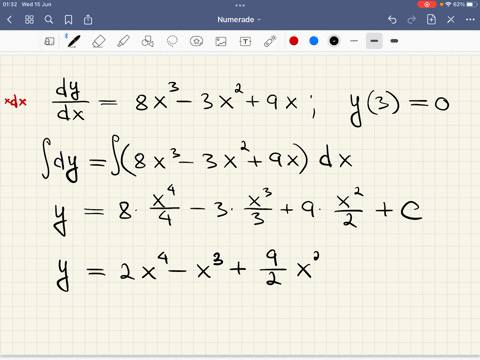Select the Lasso tool

[x=172, y=41]
